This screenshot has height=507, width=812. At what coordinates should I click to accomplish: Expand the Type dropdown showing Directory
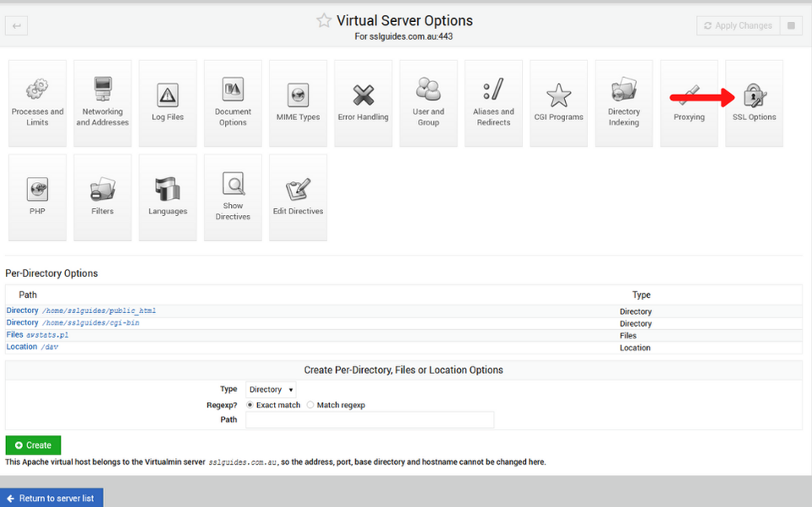coord(271,389)
